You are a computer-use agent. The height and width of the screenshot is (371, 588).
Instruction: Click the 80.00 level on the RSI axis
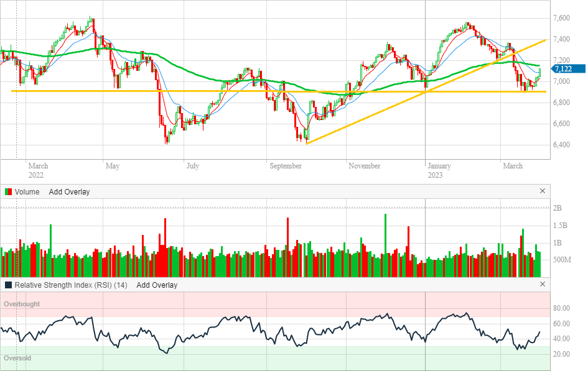pyautogui.click(x=562, y=308)
